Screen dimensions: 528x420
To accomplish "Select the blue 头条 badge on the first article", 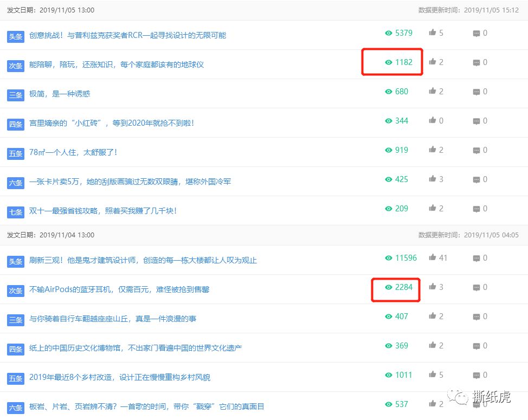I will [x=16, y=36].
